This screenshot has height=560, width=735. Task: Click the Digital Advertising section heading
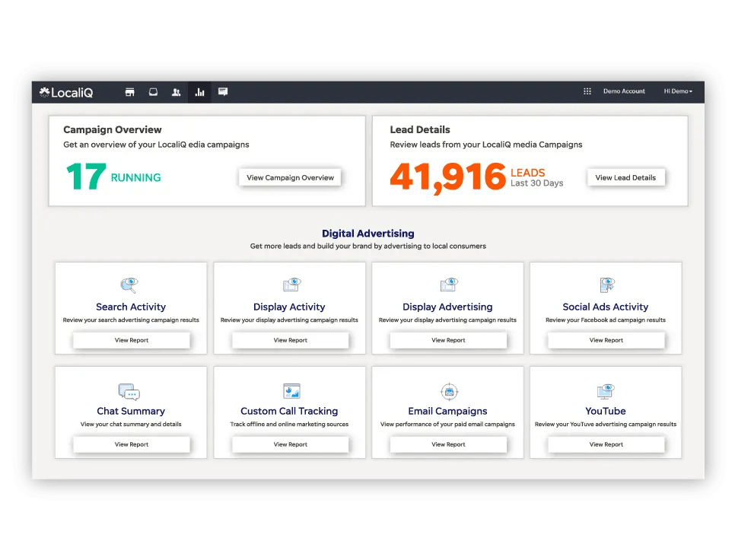(368, 234)
